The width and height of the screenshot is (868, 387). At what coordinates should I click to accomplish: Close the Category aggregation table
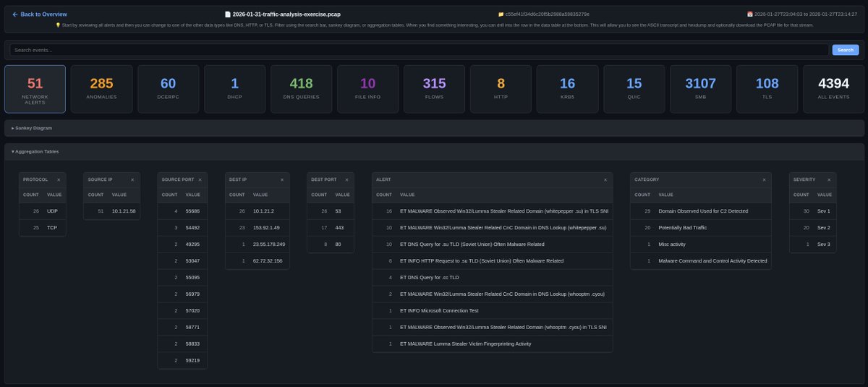[764, 179]
